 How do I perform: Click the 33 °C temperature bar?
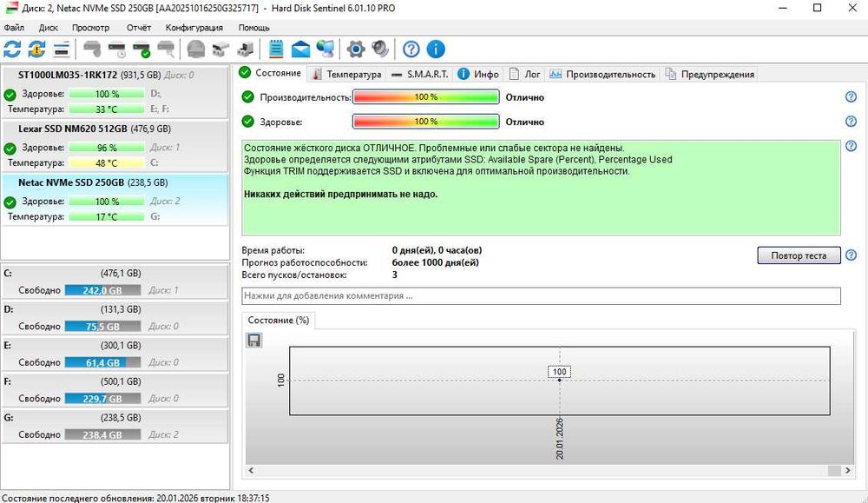[107, 109]
